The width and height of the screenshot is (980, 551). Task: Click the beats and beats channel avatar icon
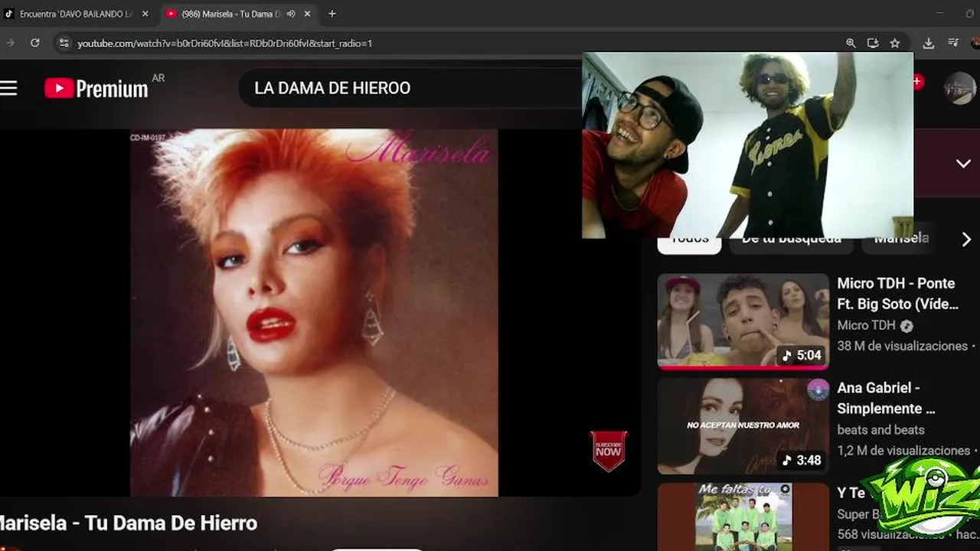click(818, 390)
